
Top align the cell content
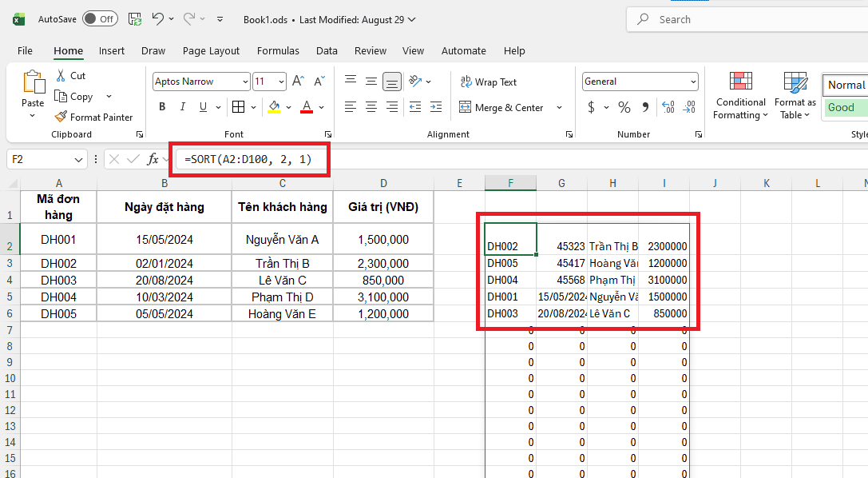[351, 82]
